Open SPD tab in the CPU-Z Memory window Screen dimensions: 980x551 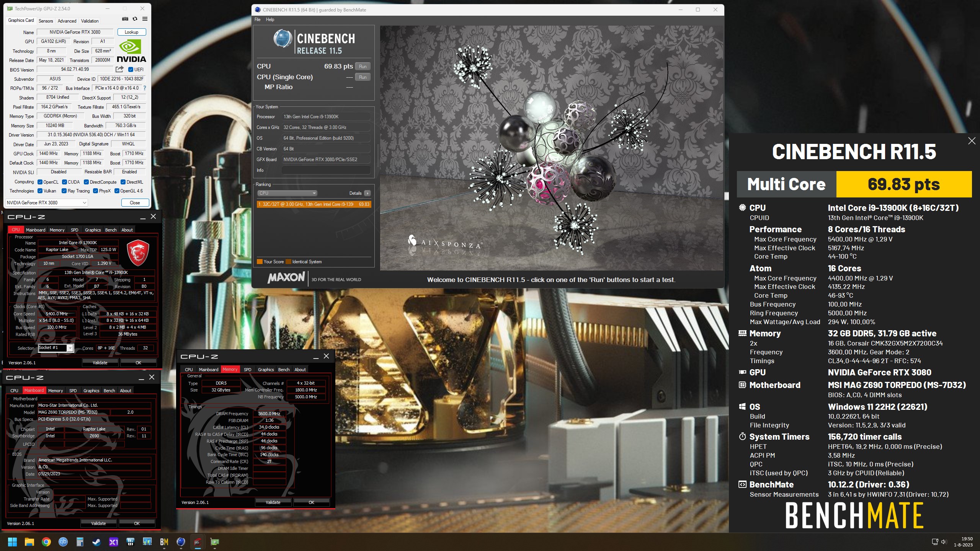(247, 369)
